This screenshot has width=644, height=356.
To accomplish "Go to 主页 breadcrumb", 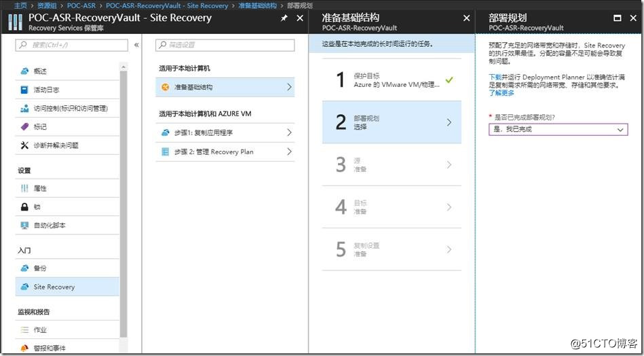I will [x=20, y=5].
